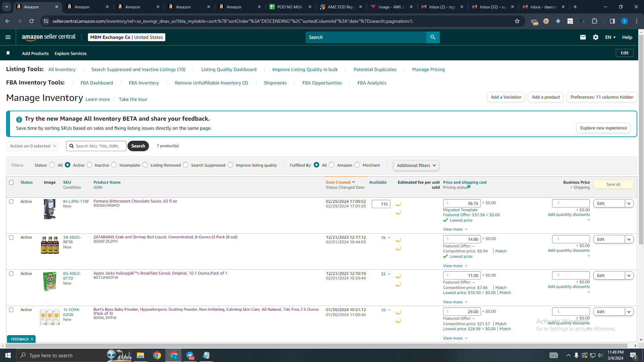Open the Action on 0 selected dropdown
This screenshot has height=362, width=644.
(x=33, y=146)
